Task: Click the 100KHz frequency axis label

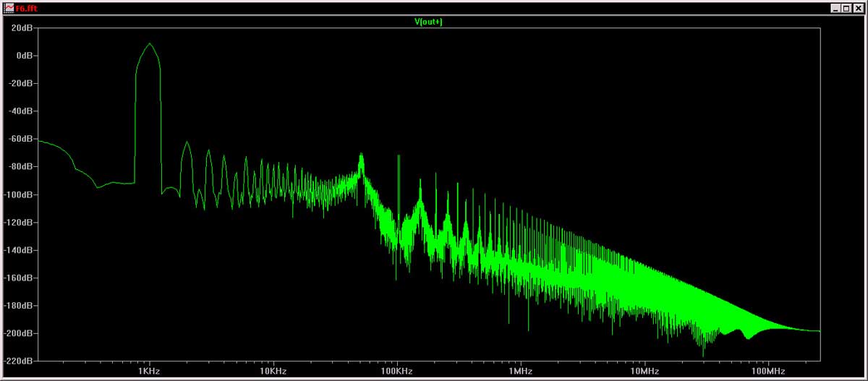Action: tap(396, 371)
